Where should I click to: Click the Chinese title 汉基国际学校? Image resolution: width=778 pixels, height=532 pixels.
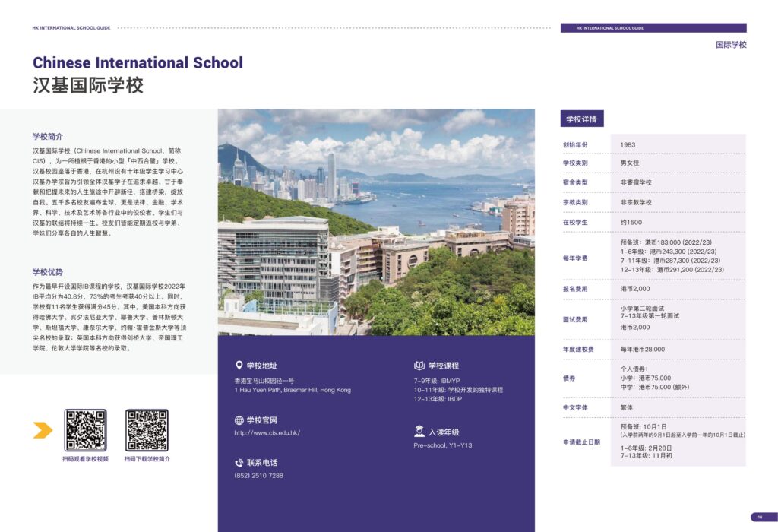(88, 85)
